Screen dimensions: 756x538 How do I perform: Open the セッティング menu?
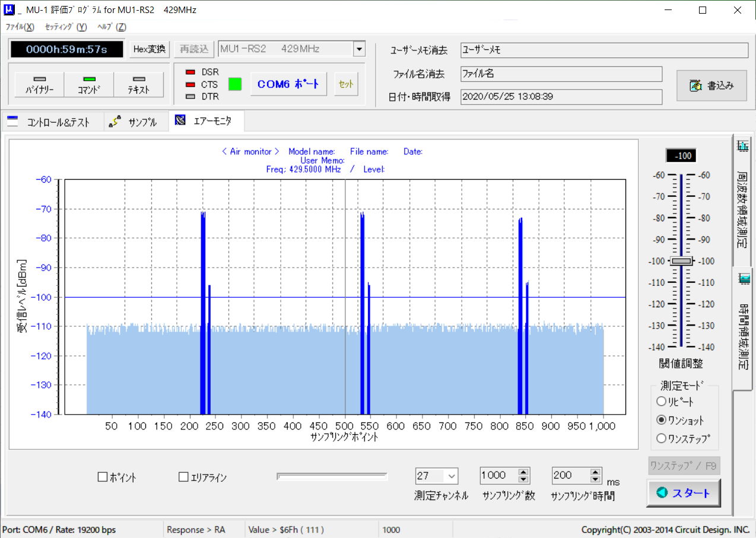point(65,27)
